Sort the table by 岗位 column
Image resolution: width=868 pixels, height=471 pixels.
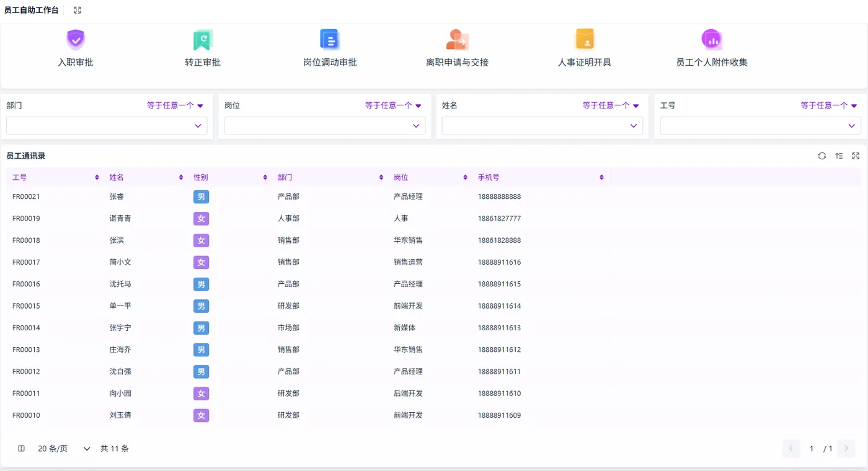466,177
